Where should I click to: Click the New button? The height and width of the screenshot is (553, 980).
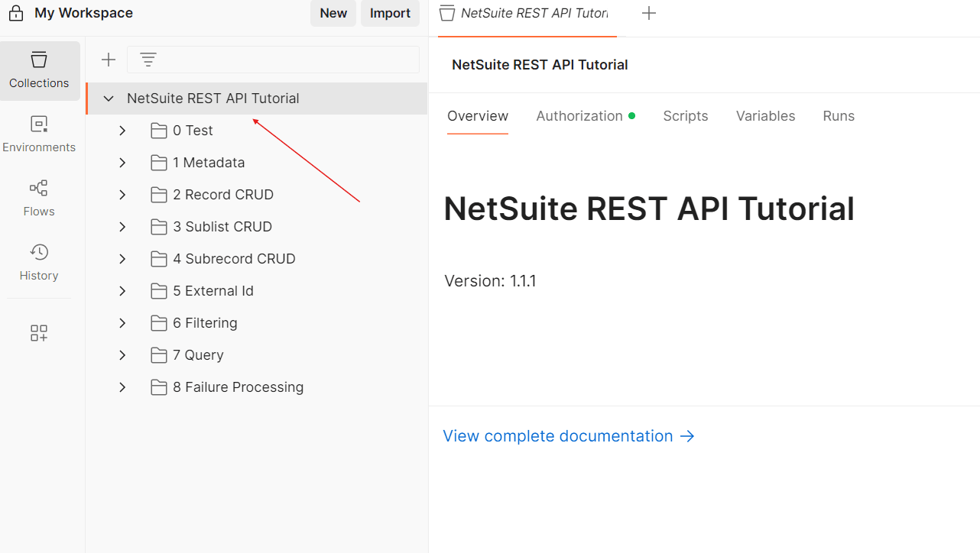pyautogui.click(x=333, y=13)
